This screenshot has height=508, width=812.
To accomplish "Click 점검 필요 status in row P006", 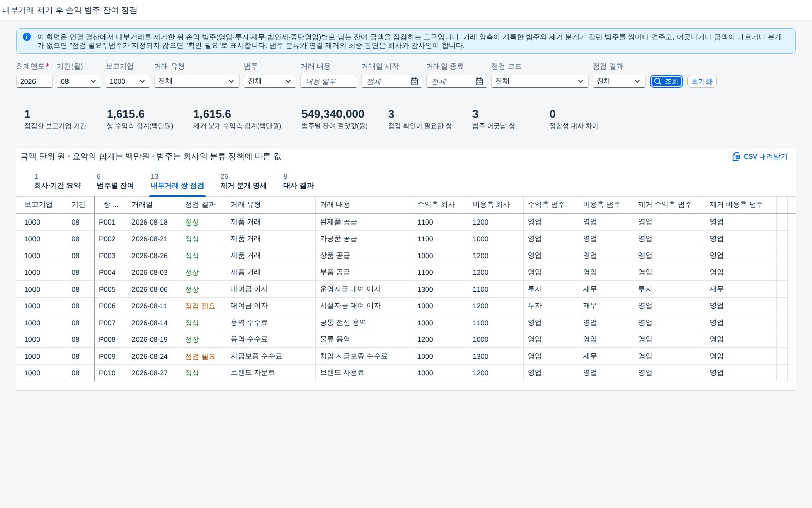I will [x=200, y=306].
